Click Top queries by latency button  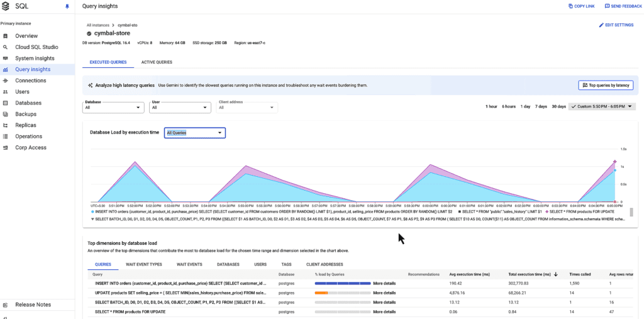coord(606,85)
